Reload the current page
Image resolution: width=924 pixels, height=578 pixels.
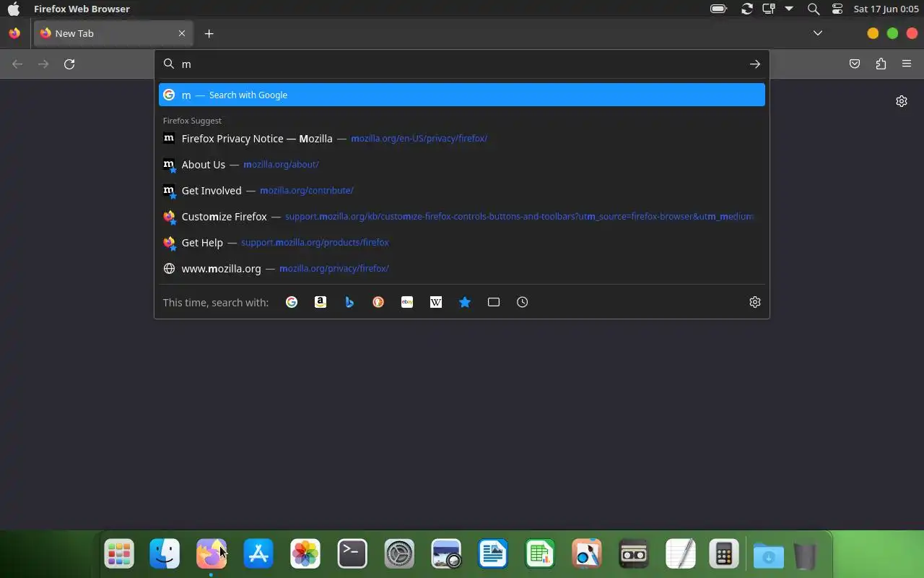tap(69, 64)
